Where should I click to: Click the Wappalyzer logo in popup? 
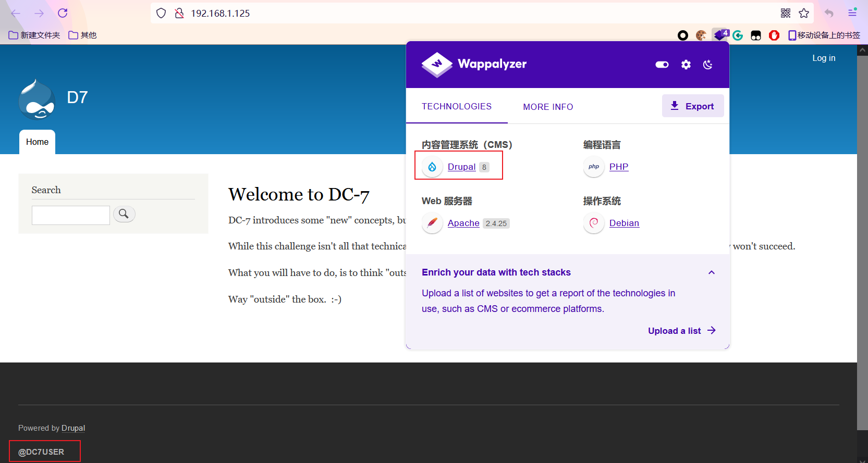click(x=474, y=65)
